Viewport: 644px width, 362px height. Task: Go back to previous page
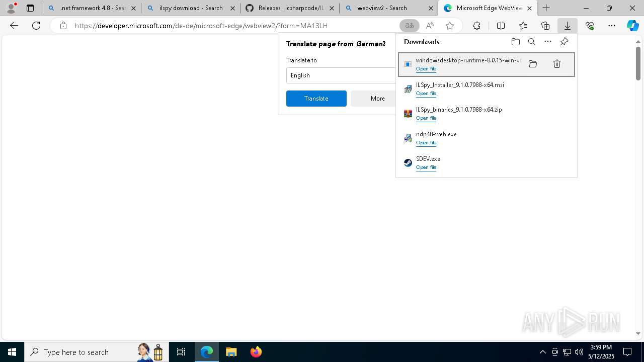click(x=14, y=26)
